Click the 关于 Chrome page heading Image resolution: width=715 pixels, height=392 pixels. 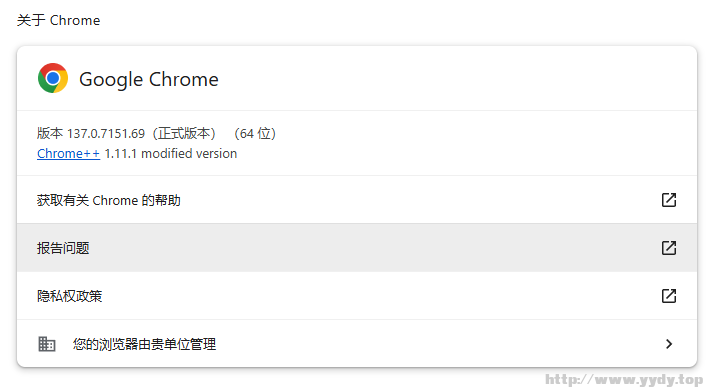pos(58,20)
